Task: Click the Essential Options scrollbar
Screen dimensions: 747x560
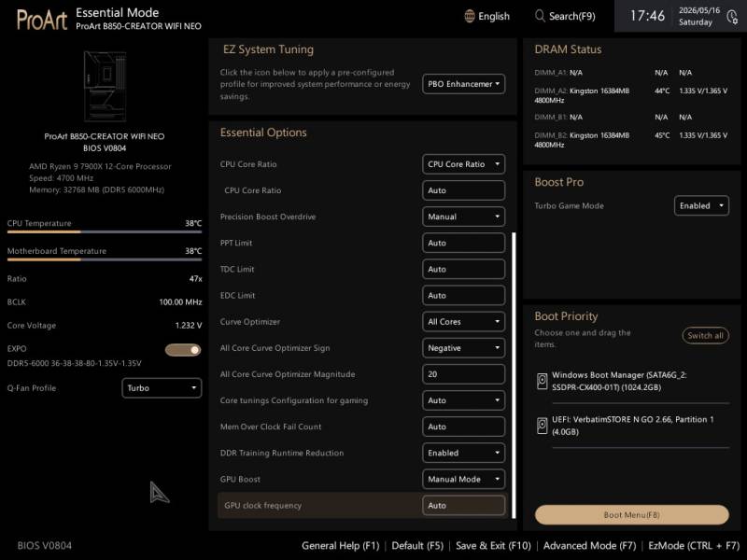Action: click(x=514, y=375)
